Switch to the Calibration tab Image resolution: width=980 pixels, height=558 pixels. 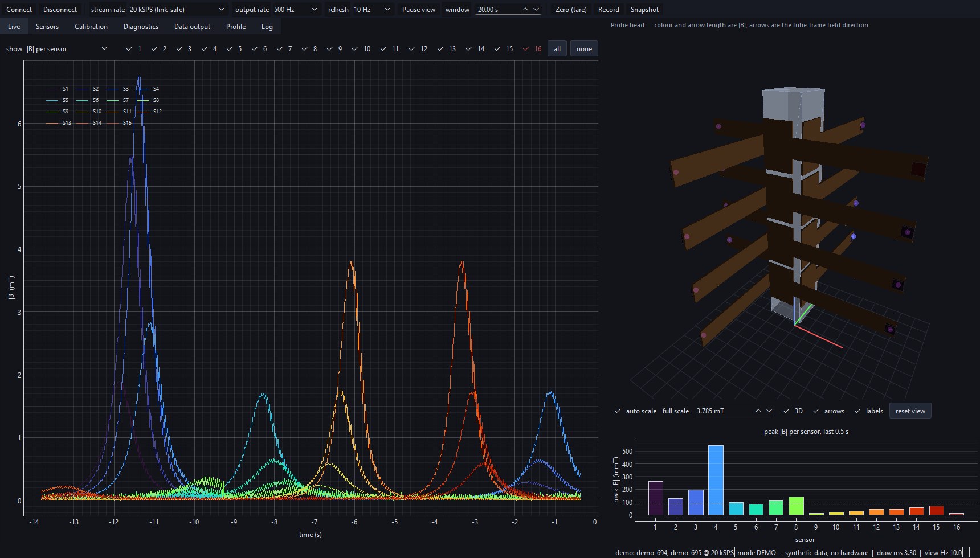coord(91,27)
